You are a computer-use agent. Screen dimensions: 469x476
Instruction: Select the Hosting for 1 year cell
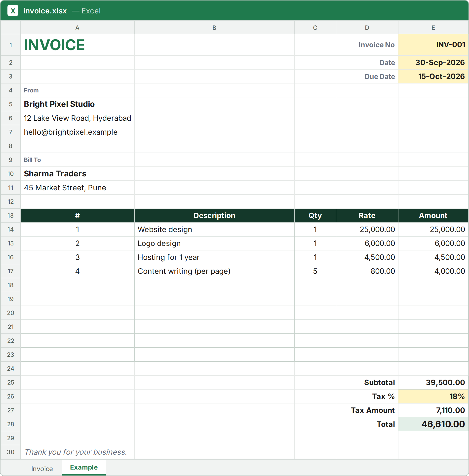click(x=214, y=257)
